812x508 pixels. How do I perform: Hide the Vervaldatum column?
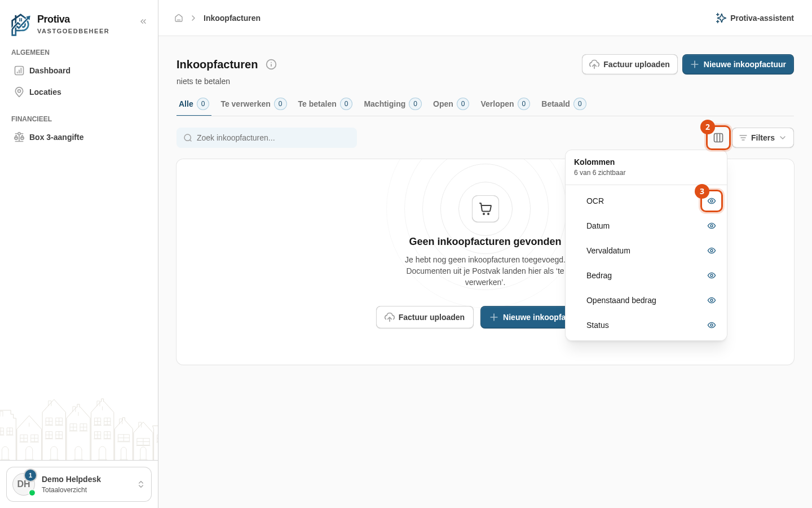pos(712,251)
